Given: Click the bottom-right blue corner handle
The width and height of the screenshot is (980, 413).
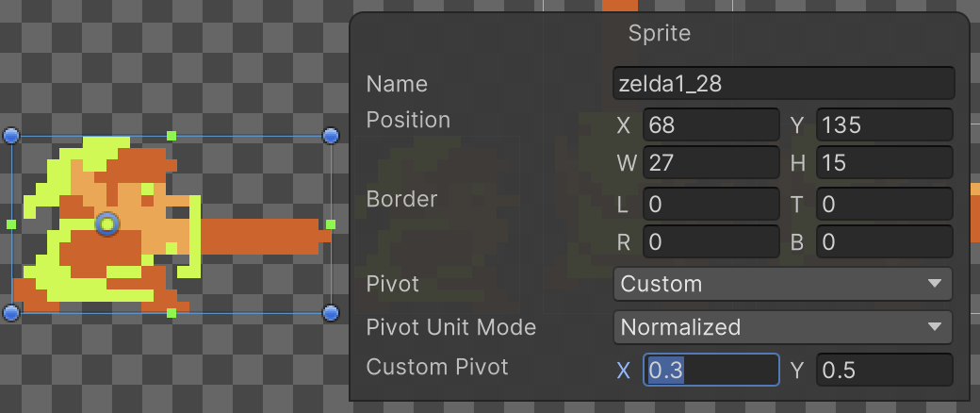Looking at the screenshot, I should point(331,312).
